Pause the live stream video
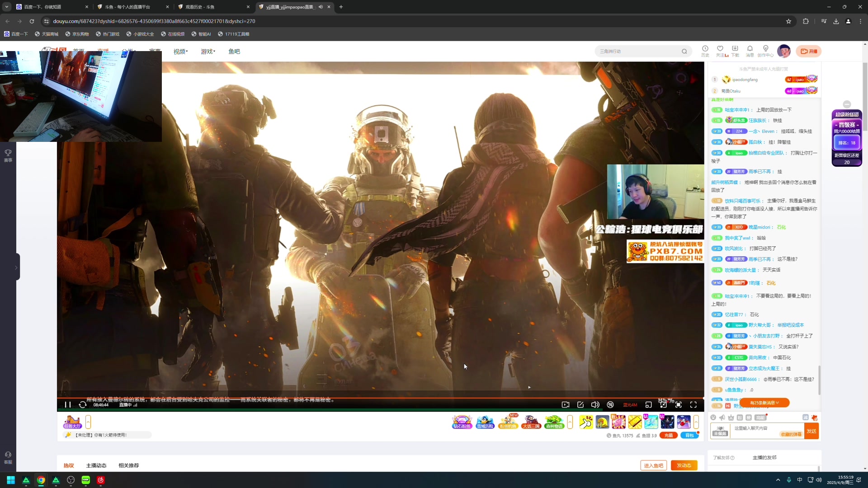Screen dimensions: 868x488 coord(68,404)
